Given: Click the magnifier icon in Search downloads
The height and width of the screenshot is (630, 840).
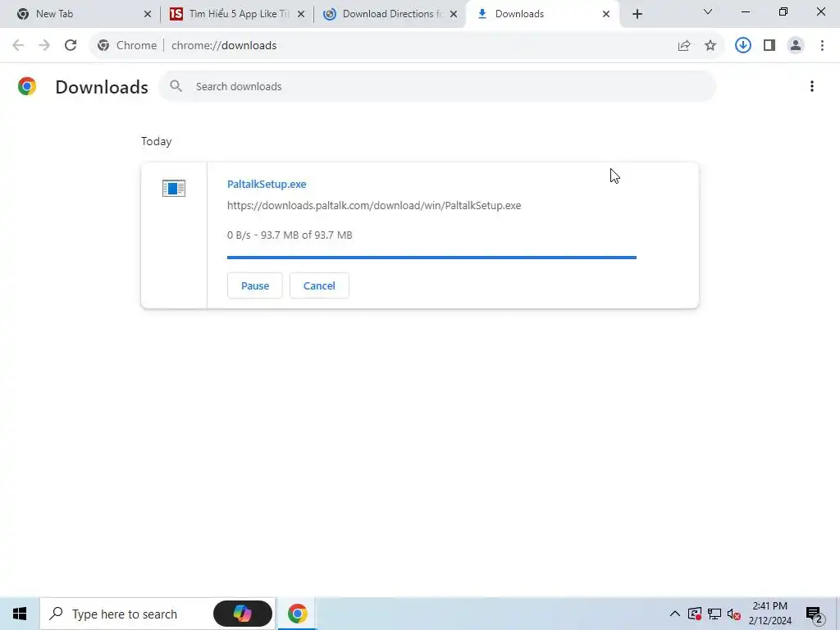Looking at the screenshot, I should 176,86.
